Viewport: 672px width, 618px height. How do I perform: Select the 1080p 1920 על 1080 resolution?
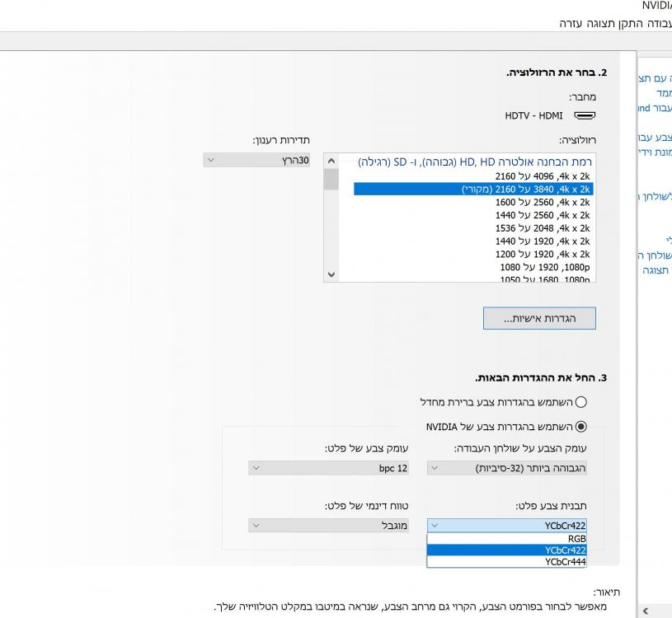point(473,267)
